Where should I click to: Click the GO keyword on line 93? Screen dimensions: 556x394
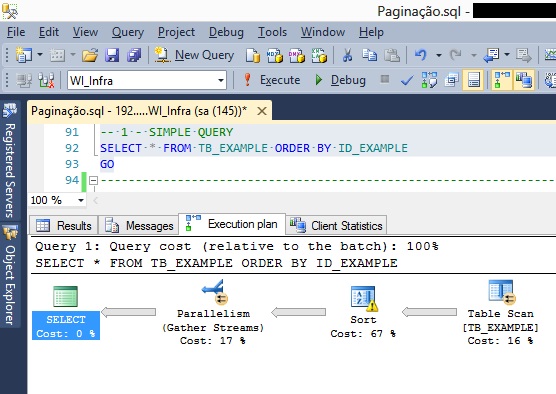click(x=107, y=164)
